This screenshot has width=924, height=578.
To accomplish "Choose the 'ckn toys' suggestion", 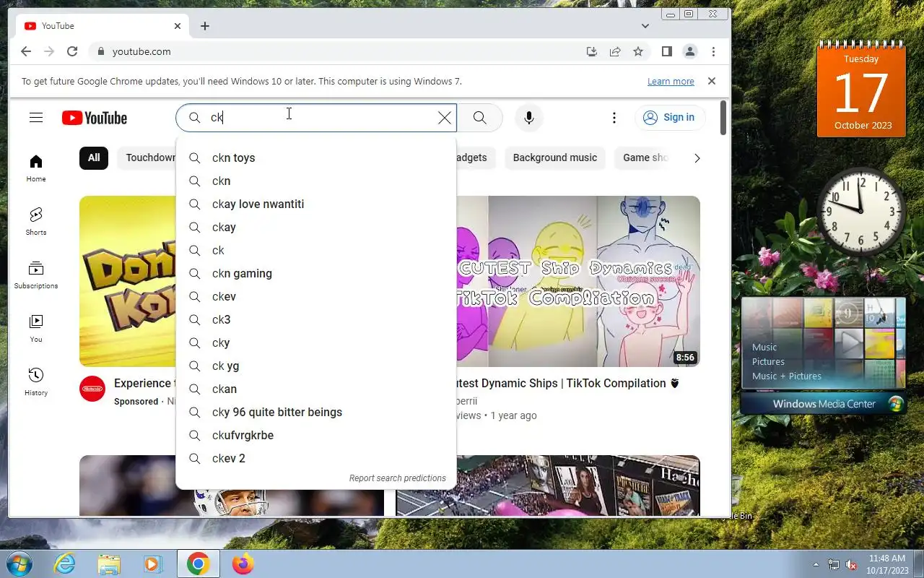I will pyautogui.click(x=316, y=158).
